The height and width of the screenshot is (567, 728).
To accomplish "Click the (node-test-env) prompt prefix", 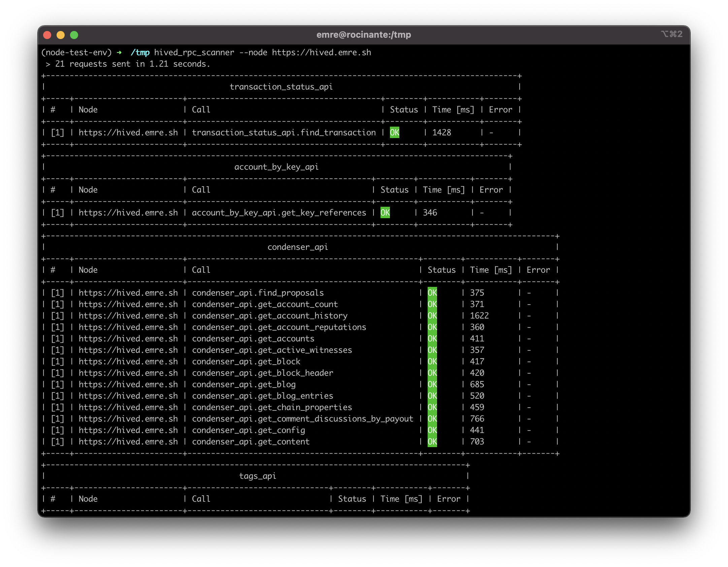I will point(76,53).
